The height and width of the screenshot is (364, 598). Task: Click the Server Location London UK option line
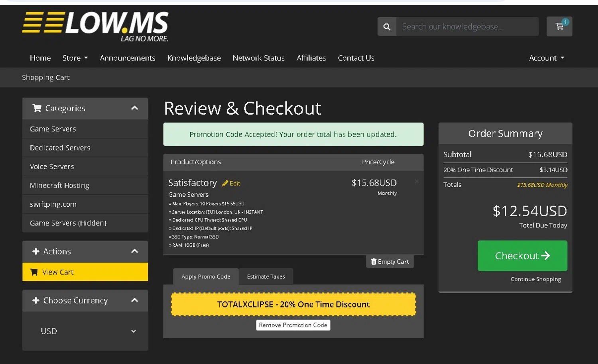tap(216, 212)
